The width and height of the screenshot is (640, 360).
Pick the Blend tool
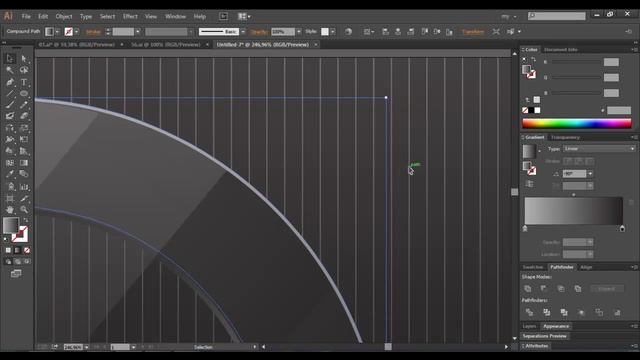24,174
